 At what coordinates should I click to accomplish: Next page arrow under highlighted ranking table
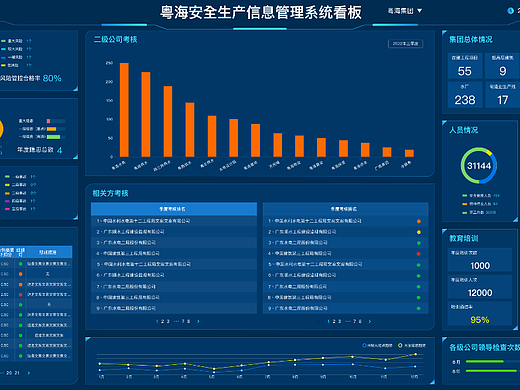(x=198, y=321)
